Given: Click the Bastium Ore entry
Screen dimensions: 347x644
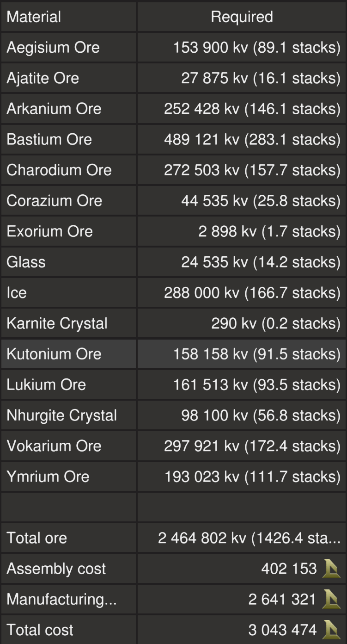Looking at the screenshot, I should (49, 139).
